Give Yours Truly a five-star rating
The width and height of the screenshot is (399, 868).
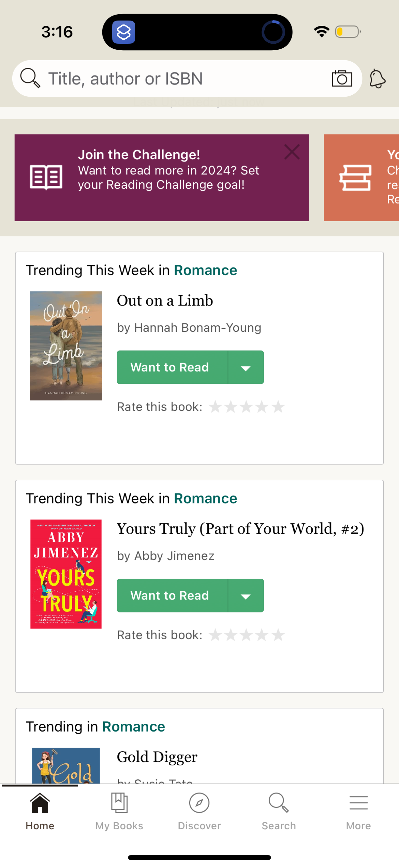pyautogui.click(x=278, y=635)
